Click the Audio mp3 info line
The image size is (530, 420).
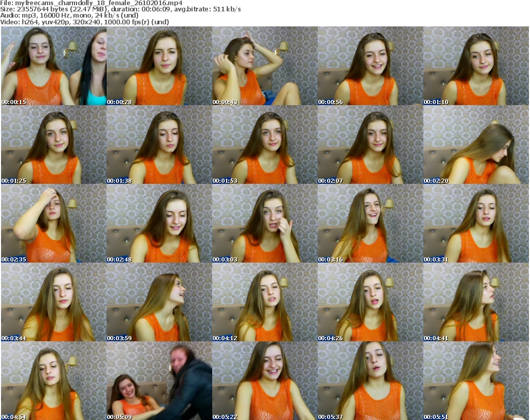(69, 16)
